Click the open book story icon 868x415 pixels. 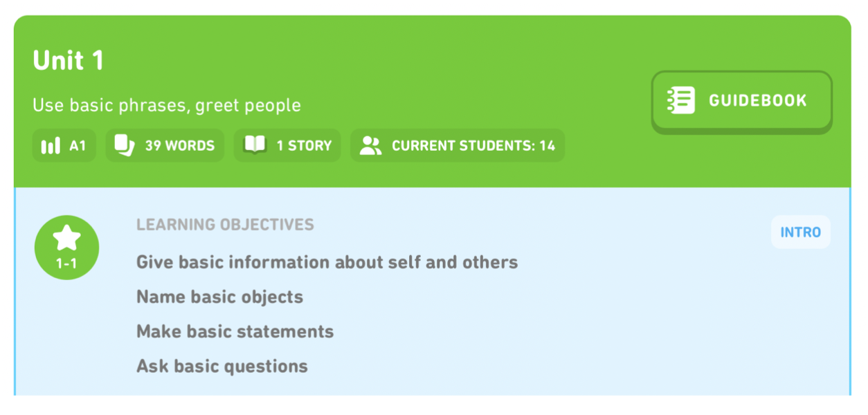(255, 145)
